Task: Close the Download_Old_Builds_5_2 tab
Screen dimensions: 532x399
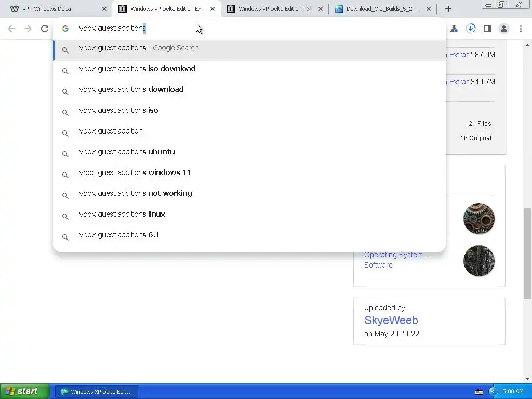Action: tap(429, 9)
